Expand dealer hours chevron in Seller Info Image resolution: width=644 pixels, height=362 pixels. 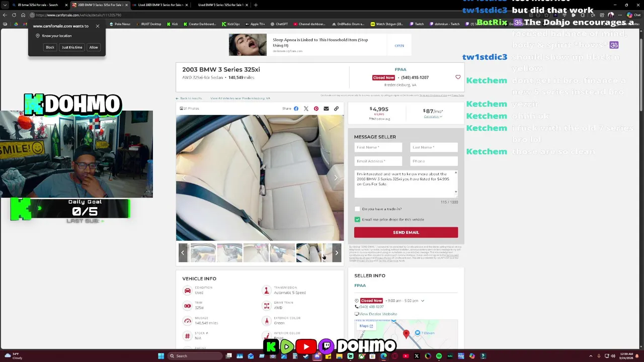[x=422, y=301]
